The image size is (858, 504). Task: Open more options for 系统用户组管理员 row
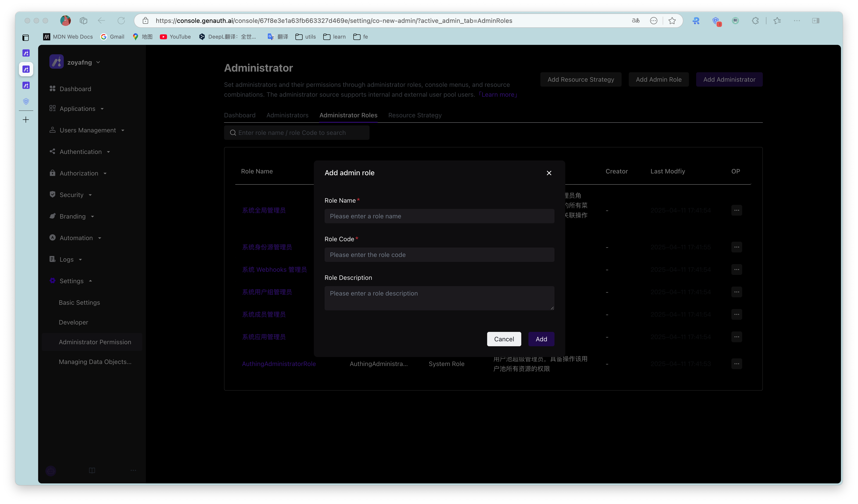tap(737, 292)
